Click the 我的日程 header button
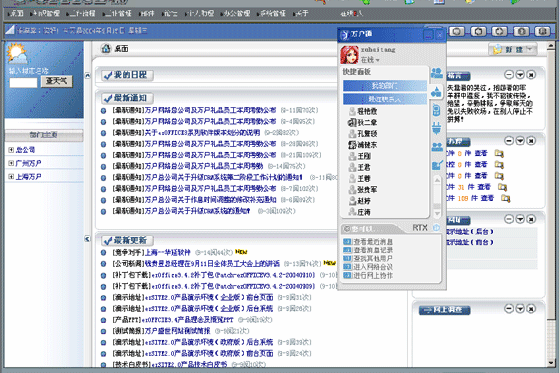560x373 pixels. [127, 75]
